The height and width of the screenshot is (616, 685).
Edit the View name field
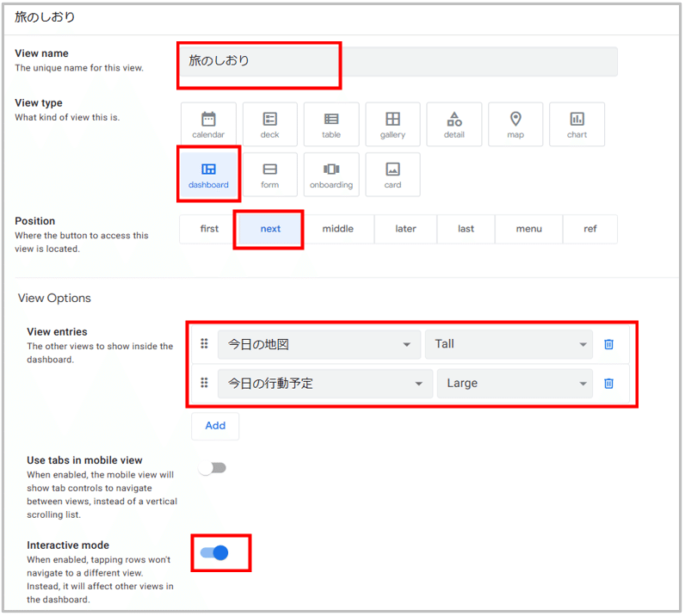(x=398, y=62)
